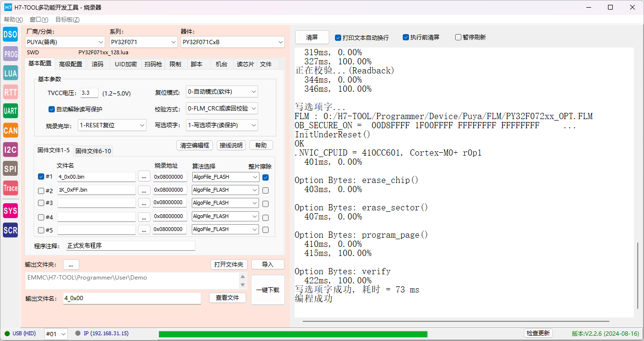Open 写选项字 dropdown
The image size is (644, 341).
point(222,125)
